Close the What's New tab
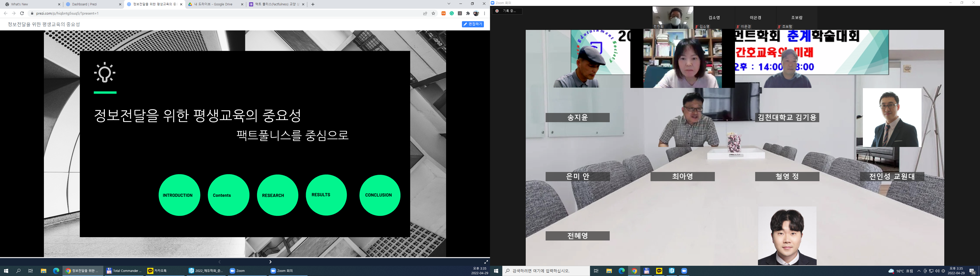The height and width of the screenshot is (276, 980). 59,4
